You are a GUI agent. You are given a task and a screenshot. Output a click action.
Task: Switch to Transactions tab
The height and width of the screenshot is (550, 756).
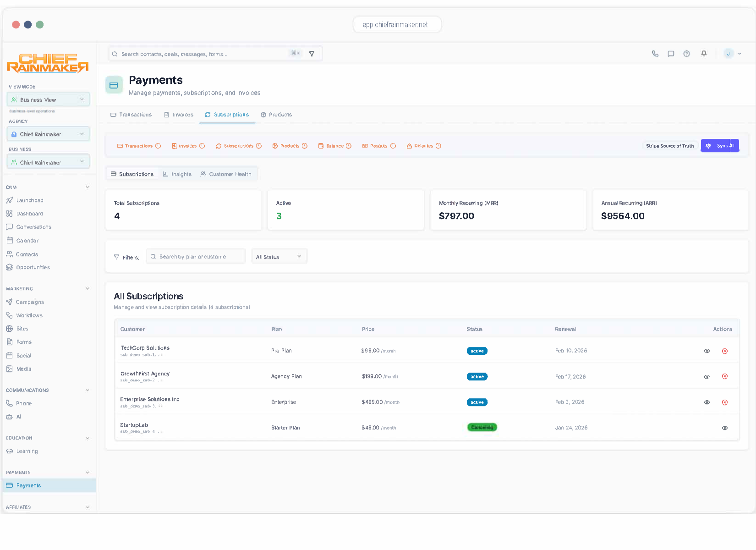(131, 115)
